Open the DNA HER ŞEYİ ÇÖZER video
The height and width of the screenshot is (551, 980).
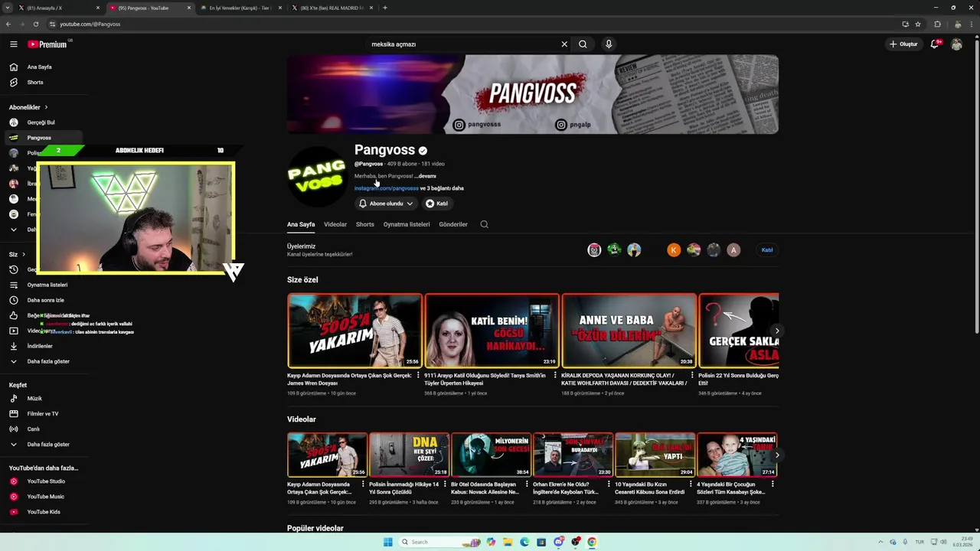[x=410, y=455]
